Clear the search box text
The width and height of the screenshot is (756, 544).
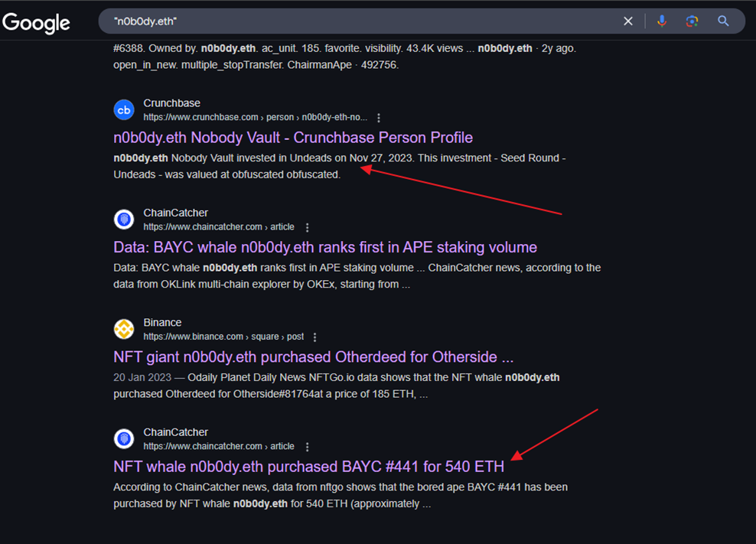[x=628, y=21]
